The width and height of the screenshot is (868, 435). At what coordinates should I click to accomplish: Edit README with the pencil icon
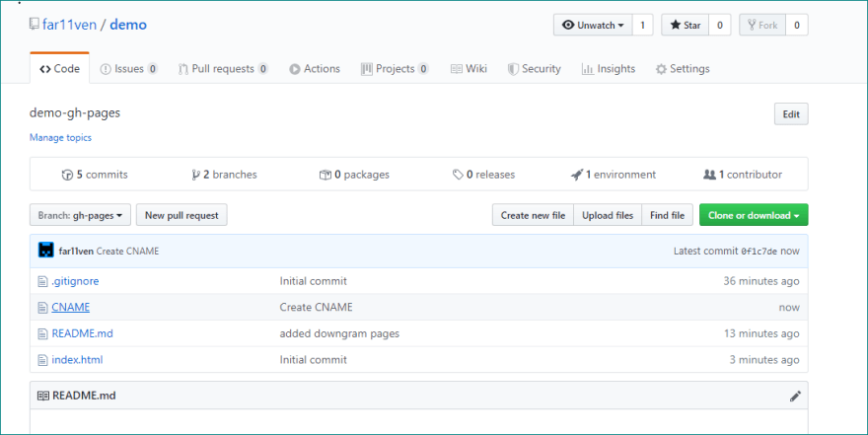pos(795,396)
